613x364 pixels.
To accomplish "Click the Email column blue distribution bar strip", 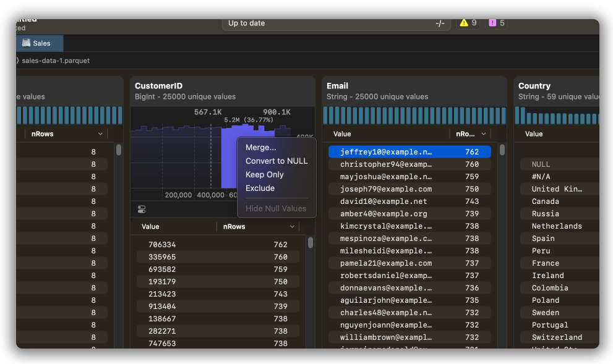I will click(414, 116).
